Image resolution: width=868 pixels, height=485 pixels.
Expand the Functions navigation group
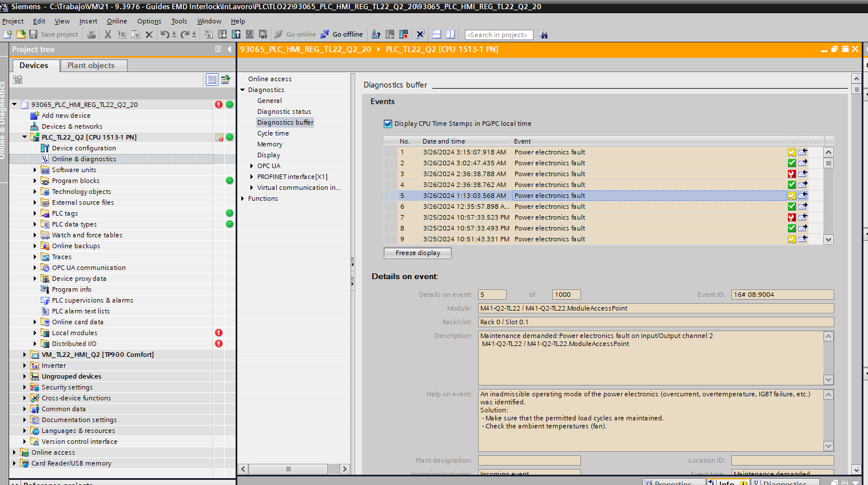(x=242, y=198)
